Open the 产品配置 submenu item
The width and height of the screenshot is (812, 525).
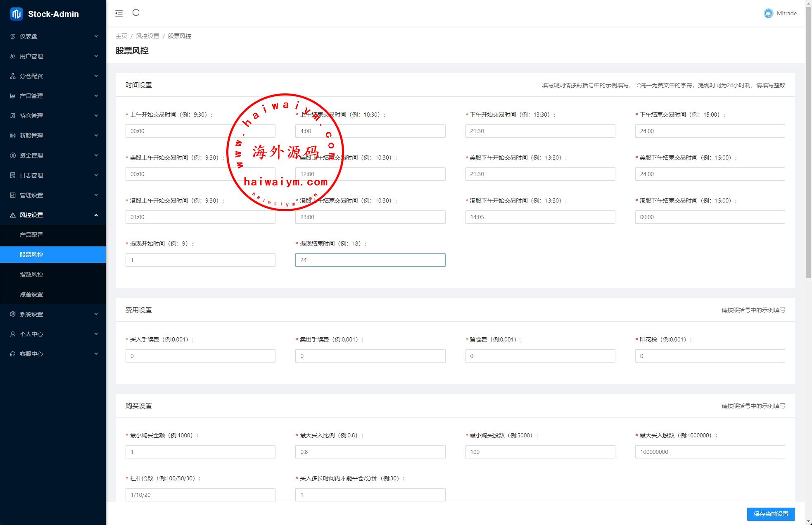(x=31, y=235)
